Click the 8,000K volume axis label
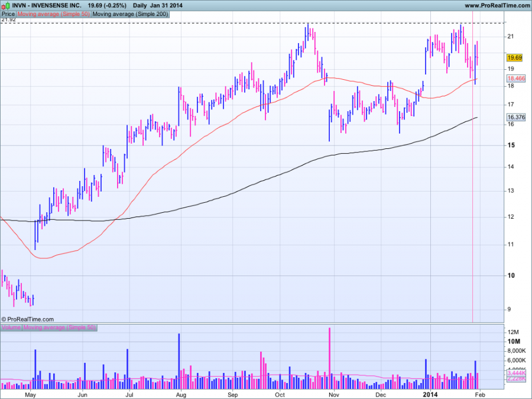Screen dimensions: 532x399 tap(517, 351)
